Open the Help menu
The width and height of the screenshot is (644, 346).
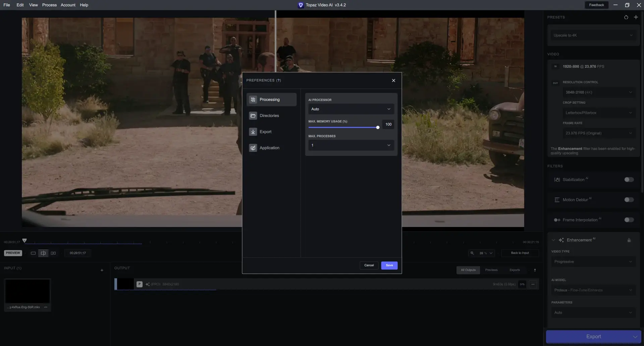pos(84,5)
